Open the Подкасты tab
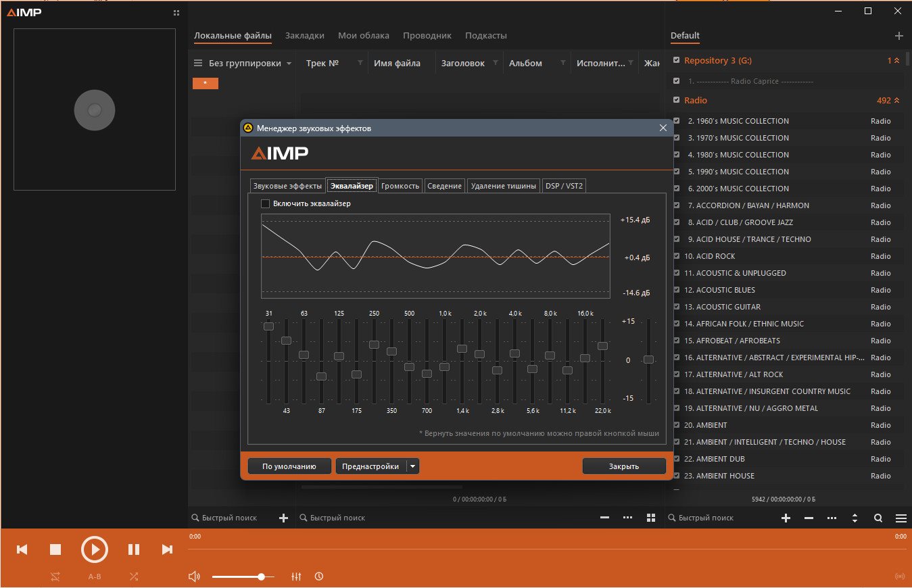912x588 pixels. 486,36
